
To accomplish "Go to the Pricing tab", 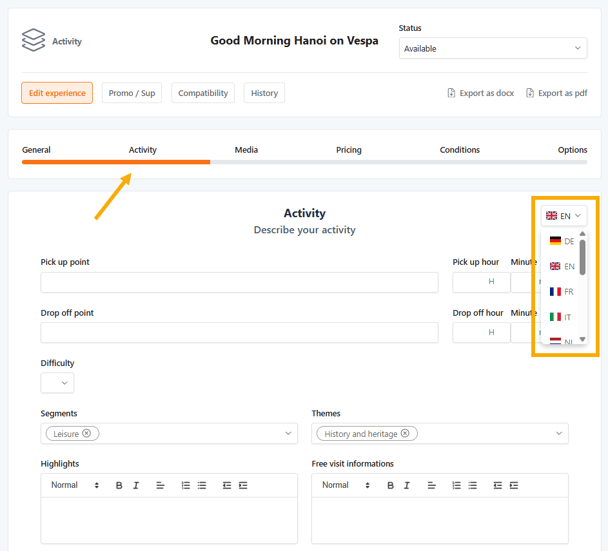I will [x=348, y=150].
